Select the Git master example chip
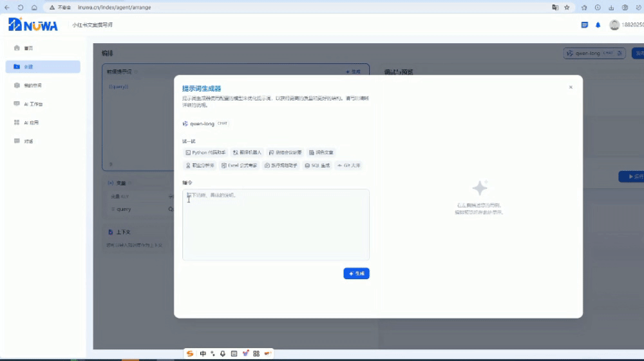The width and height of the screenshot is (644, 361). 348,165
